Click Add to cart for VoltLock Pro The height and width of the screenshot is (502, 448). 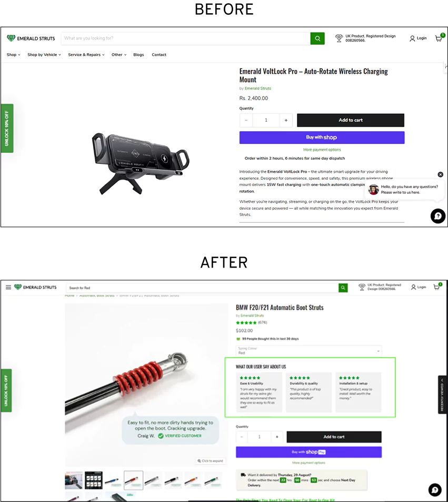pyautogui.click(x=351, y=120)
